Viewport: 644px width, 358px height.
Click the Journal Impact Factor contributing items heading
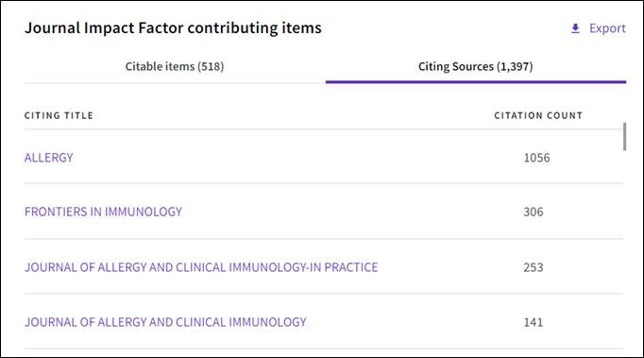173,28
